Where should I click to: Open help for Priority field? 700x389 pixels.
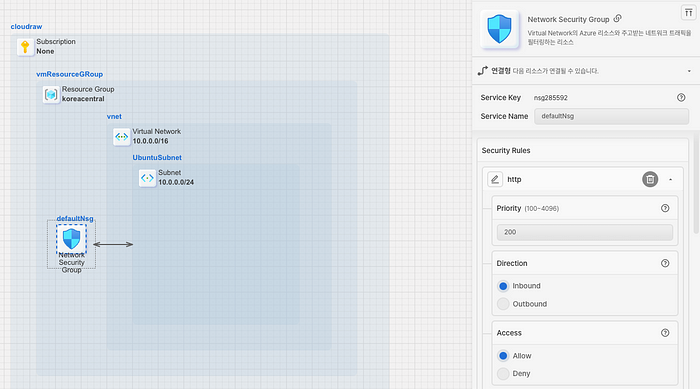(x=665, y=208)
